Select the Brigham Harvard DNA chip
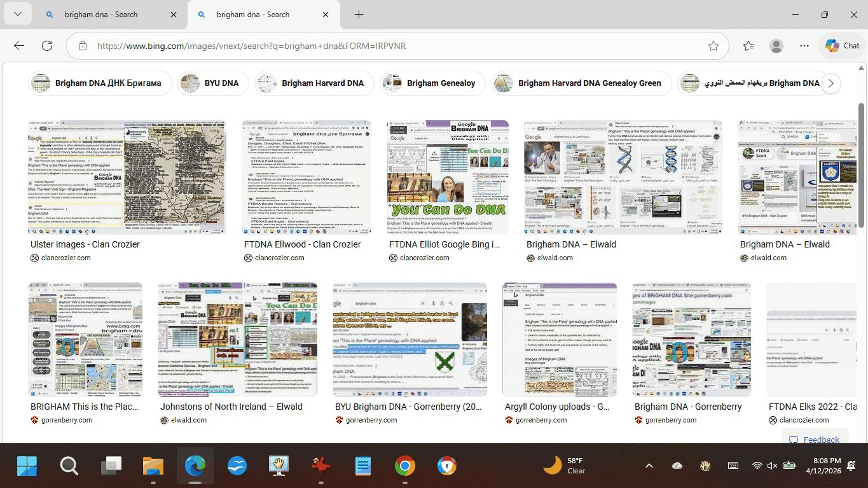 314,83
